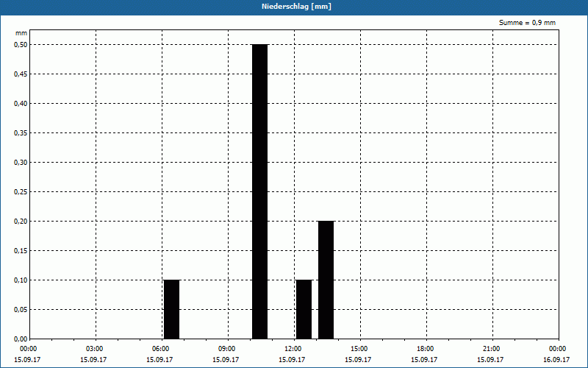Click the 0,25 y-axis value

(21, 192)
